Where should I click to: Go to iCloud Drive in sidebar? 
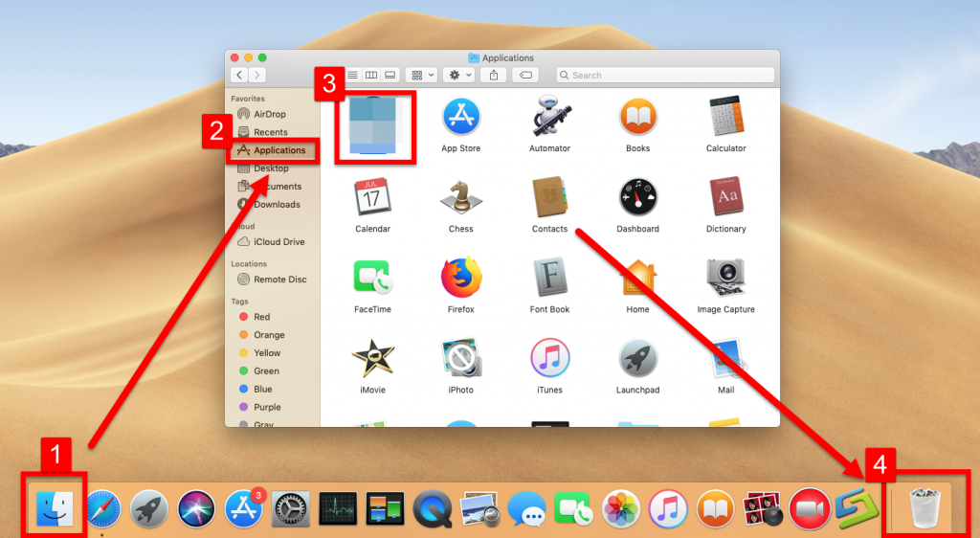click(278, 242)
